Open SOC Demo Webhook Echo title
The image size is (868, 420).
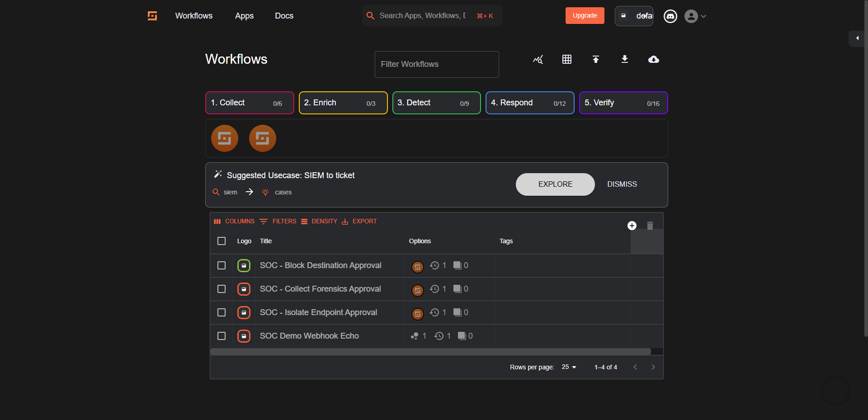(x=309, y=336)
